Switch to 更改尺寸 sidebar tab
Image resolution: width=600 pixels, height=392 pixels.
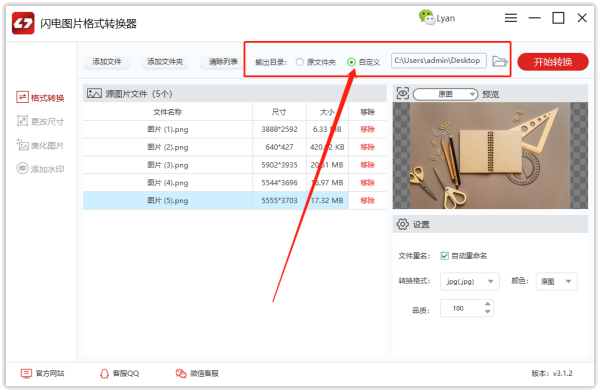(40, 121)
